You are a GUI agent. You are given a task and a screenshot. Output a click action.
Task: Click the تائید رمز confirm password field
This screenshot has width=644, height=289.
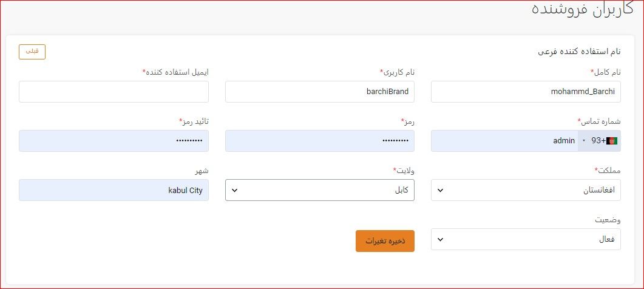pos(114,141)
